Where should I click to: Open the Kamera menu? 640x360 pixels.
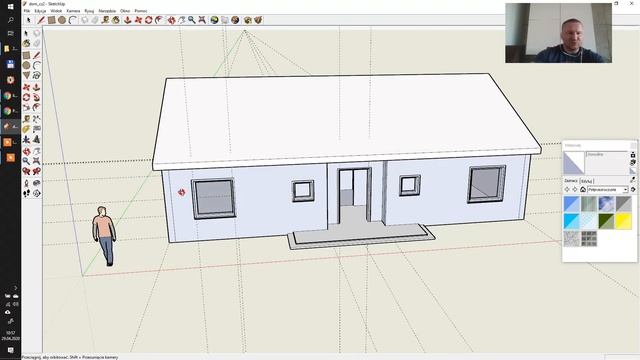(73, 11)
